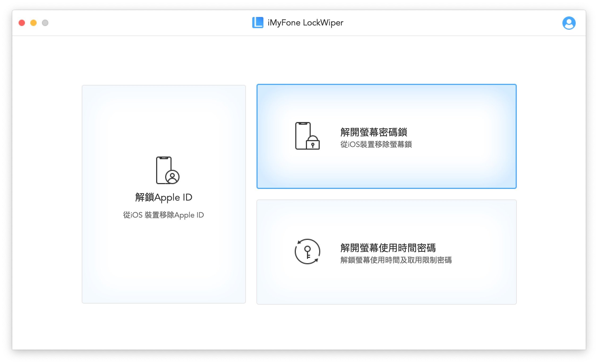Click 解鎖螢幕使用時間及取用限制密碼 subtitle

pos(396,260)
